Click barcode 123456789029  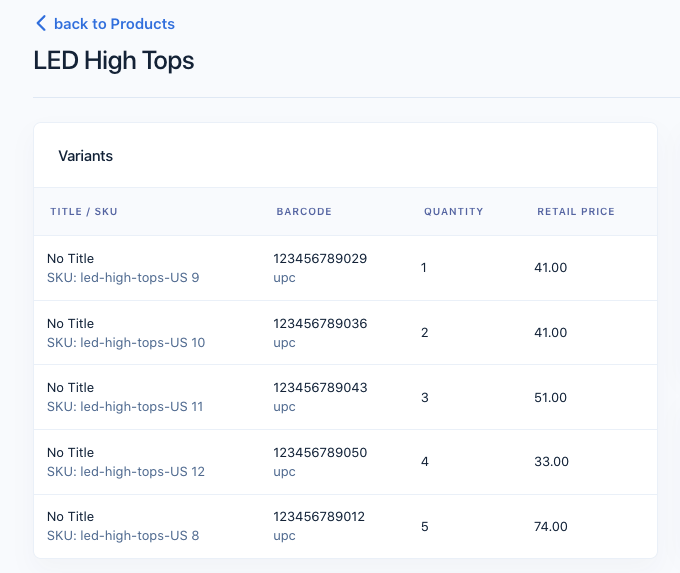pos(320,259)
